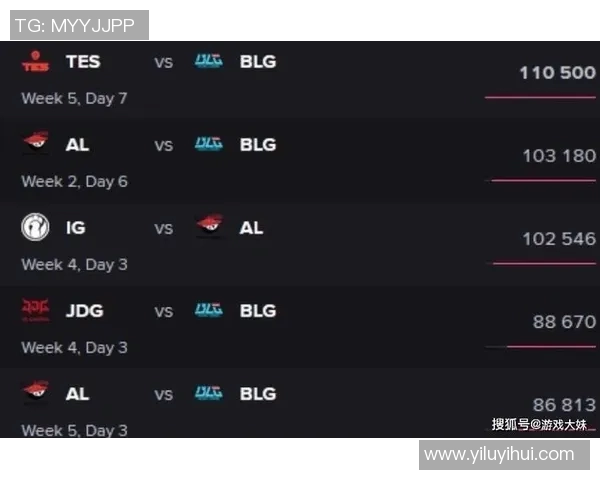Click the JDG team logo
The height and width of the screenshot is (480, 600).
coord(35,310)
